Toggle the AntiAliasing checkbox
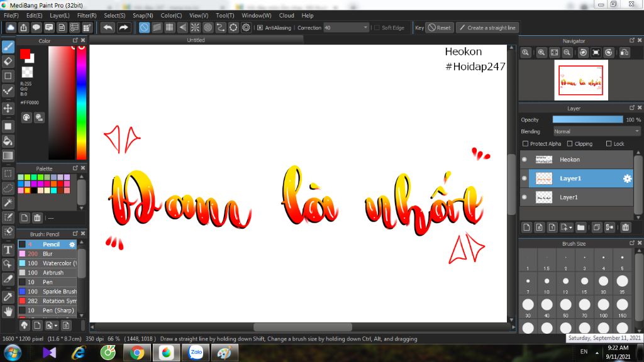This screenshot has height=362, width=644. tap(260, 28)
